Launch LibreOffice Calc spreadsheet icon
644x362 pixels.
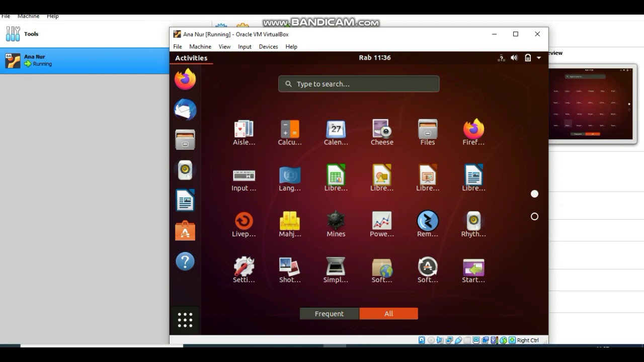pyautogui.click(x=336, y=178)
